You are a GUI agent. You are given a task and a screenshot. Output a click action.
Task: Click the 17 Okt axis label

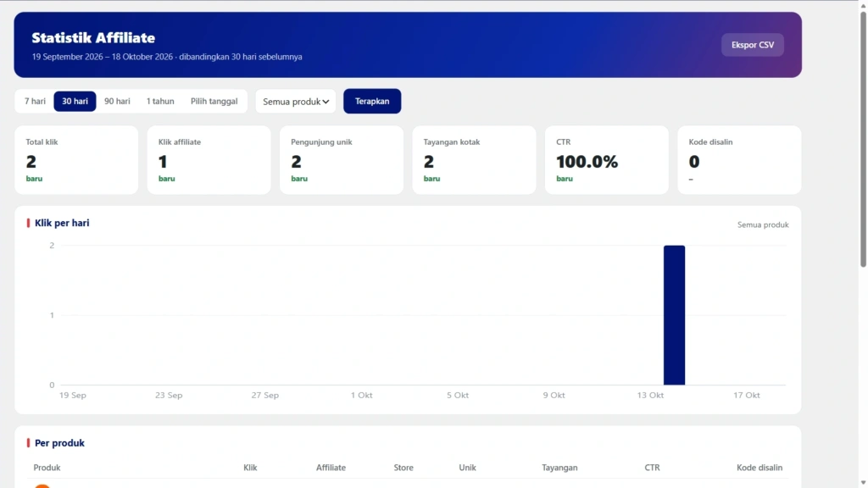coord(746,395)
